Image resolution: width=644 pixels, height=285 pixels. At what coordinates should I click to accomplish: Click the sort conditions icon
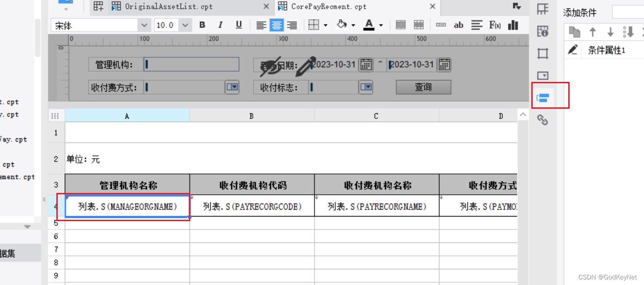point(628,32)
